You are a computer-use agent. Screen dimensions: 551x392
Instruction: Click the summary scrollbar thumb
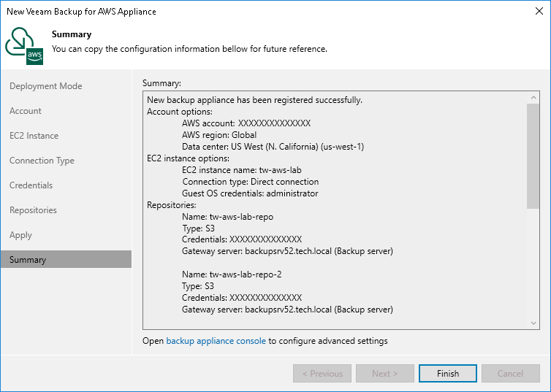coord(533,155)
